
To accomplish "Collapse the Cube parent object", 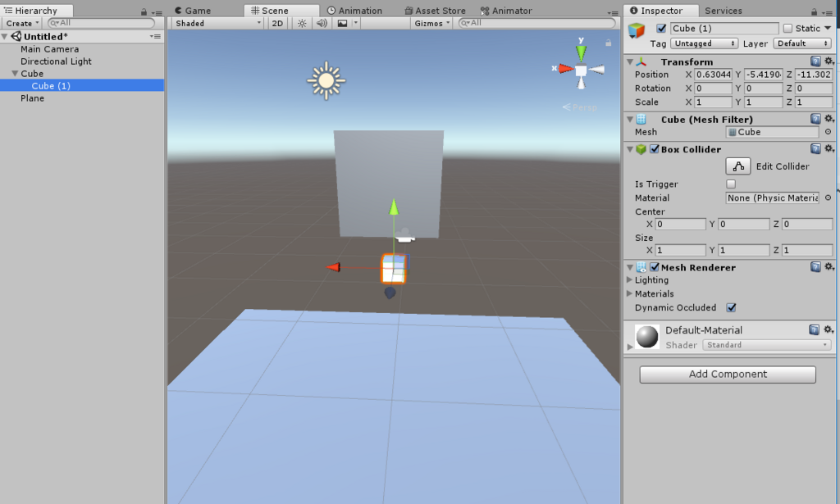I will (15, 73).
